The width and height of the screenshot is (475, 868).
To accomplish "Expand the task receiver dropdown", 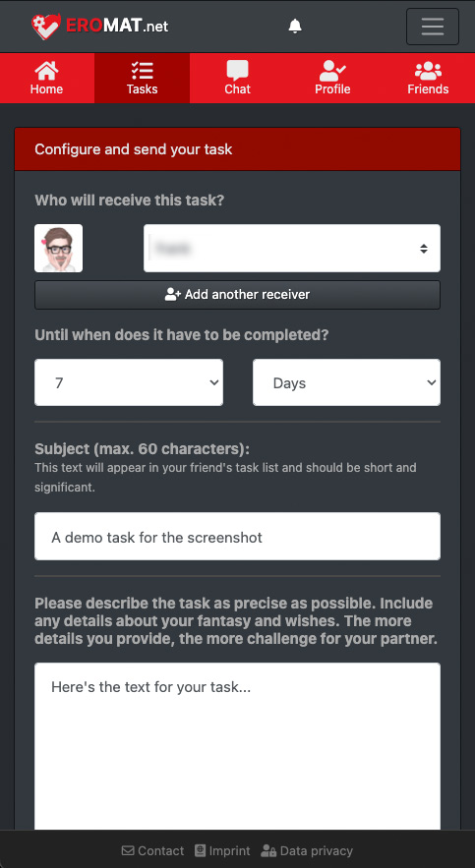I will click(292, 248).
